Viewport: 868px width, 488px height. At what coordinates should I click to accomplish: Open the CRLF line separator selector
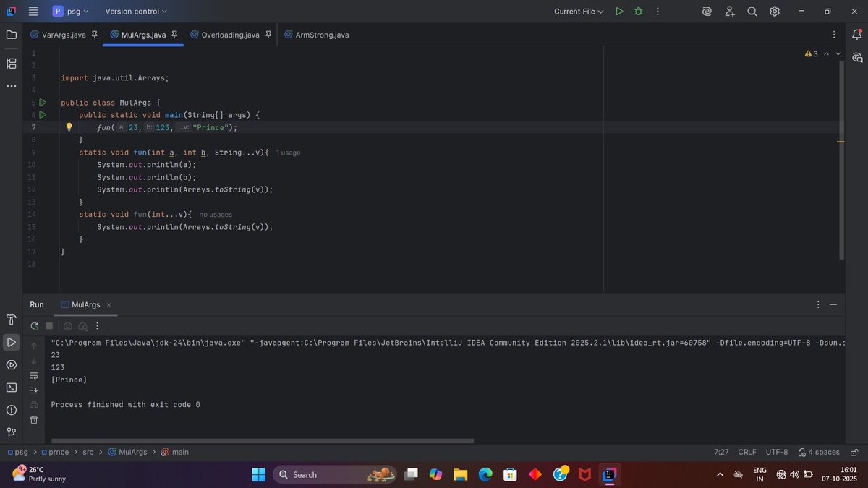click(x=747, y=452)
